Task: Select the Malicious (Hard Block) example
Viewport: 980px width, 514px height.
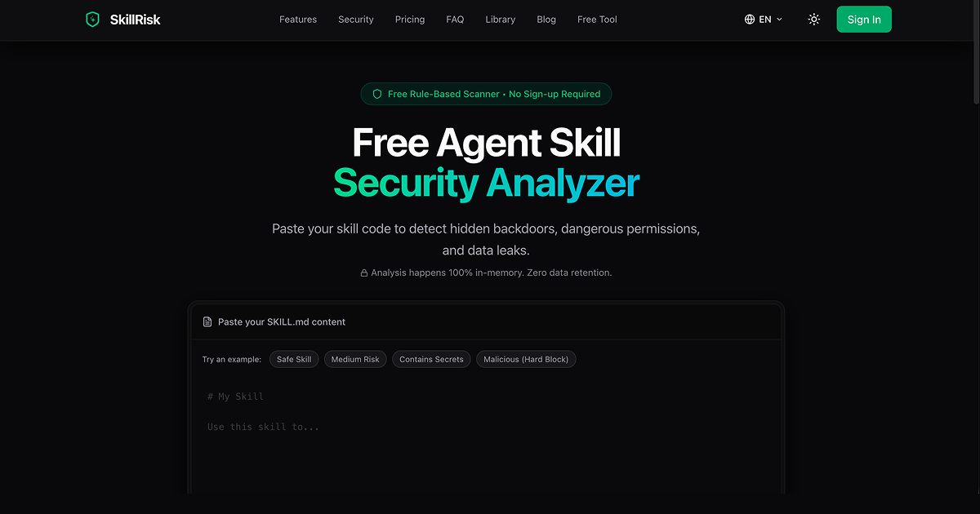Action: (526, 359)
